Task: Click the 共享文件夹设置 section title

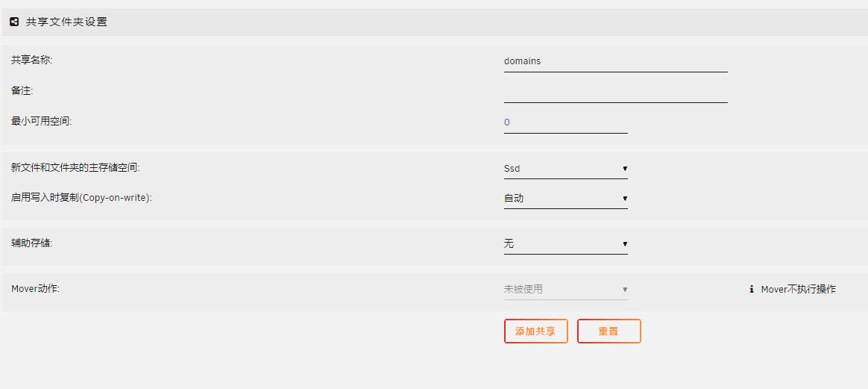Action: [66, 22]
